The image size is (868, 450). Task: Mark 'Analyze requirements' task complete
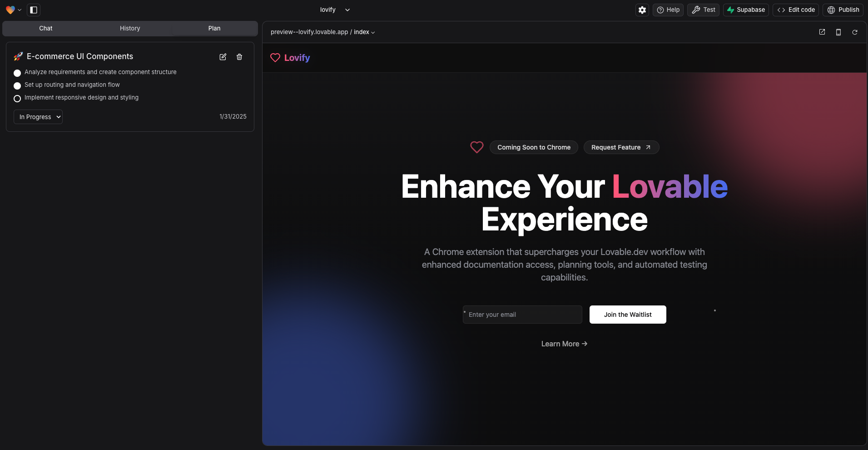pyautogui.click(x=17, y=73)
